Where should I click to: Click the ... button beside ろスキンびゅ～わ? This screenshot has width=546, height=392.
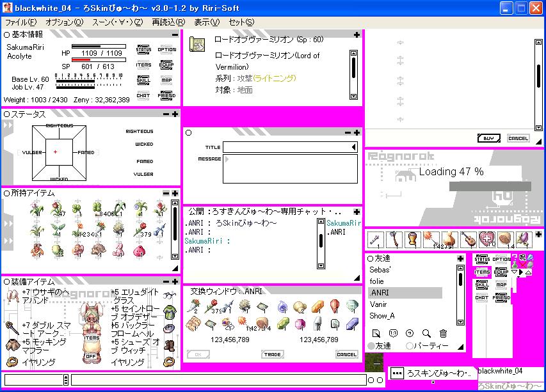tap(397, 373)
